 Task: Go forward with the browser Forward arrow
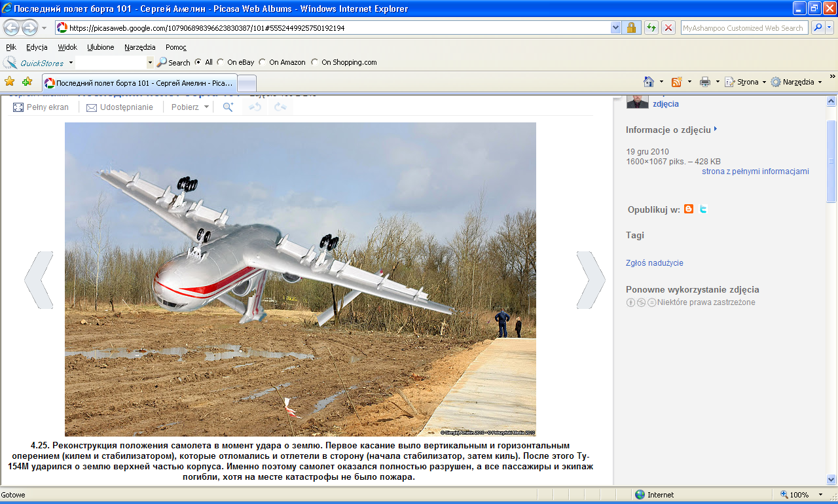pyautogui.click(x=29, y=27)
